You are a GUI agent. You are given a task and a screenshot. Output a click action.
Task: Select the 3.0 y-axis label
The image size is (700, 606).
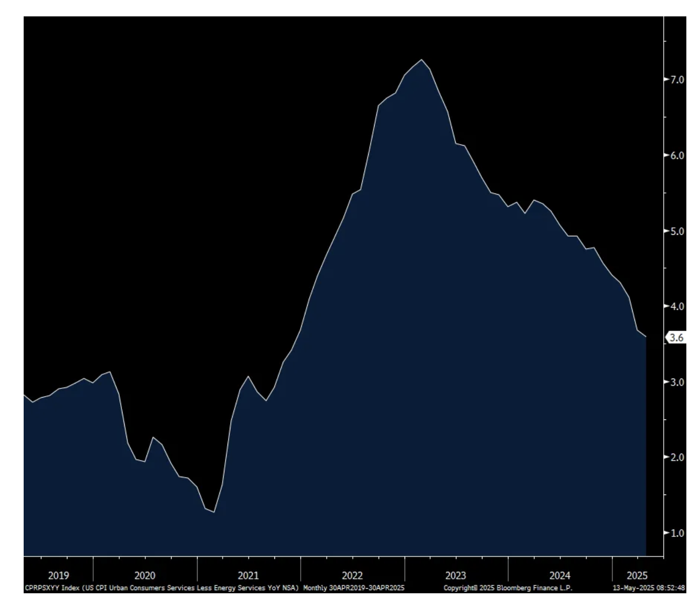click(677, 382)
